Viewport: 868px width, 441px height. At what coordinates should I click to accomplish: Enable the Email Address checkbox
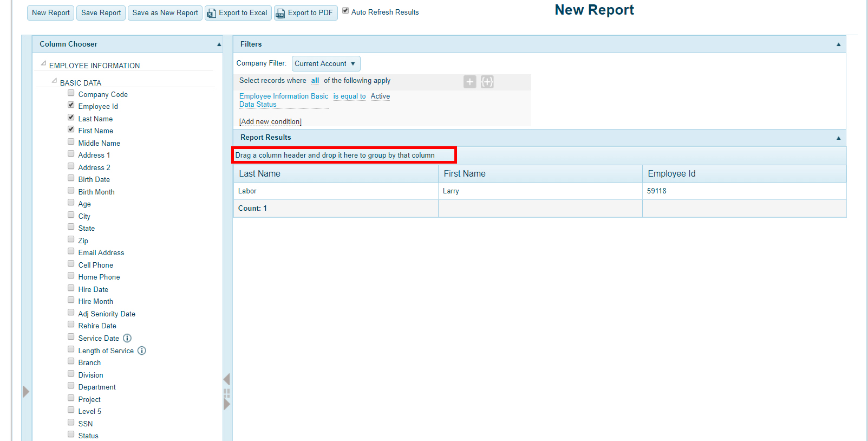click(x=71, y=251)
